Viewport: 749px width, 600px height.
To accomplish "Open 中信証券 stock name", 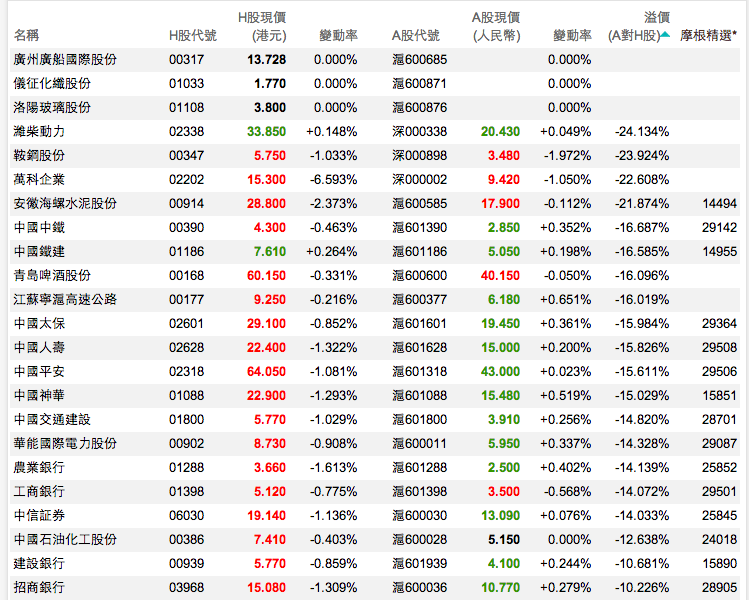I will (x=39, y=515).
